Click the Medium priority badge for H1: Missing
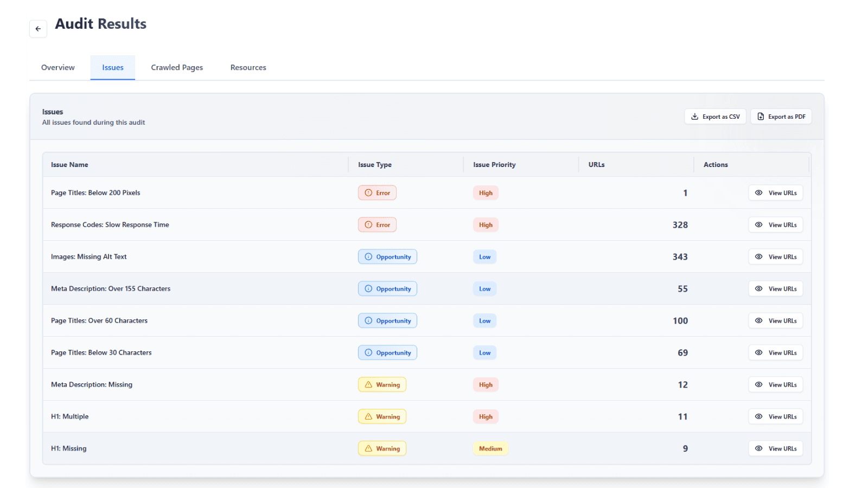 click(x=490, y=448)
